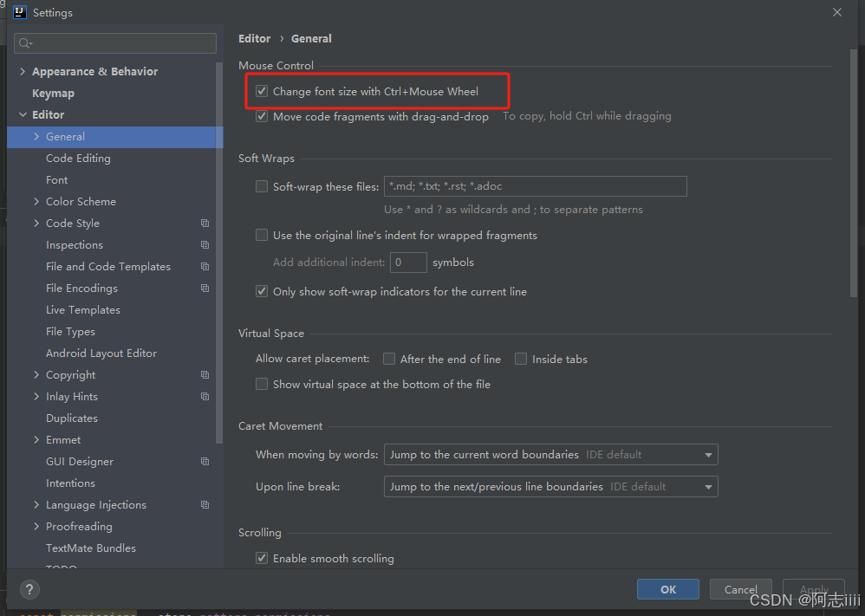865x616 pixels.
Task: Expand the Copyright node arrow
Action: point(36,374)
